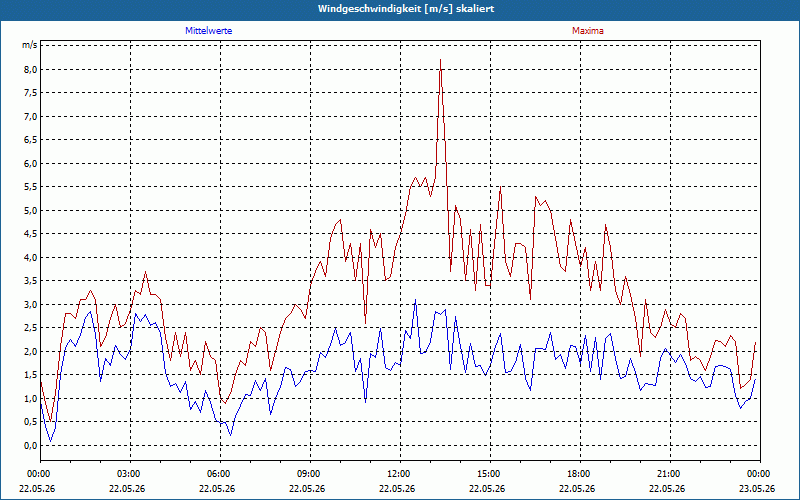Click the '18:00' time label

(x=580, y=474)
